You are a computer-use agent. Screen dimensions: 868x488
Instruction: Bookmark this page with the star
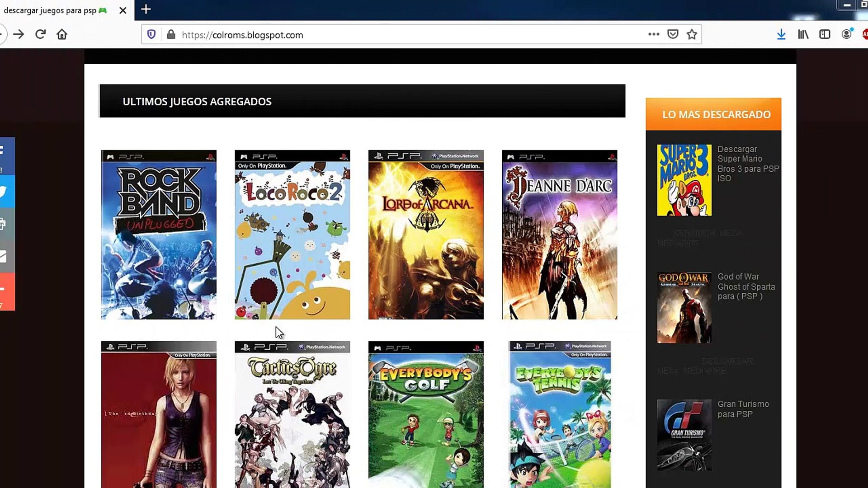pos(692,34)
